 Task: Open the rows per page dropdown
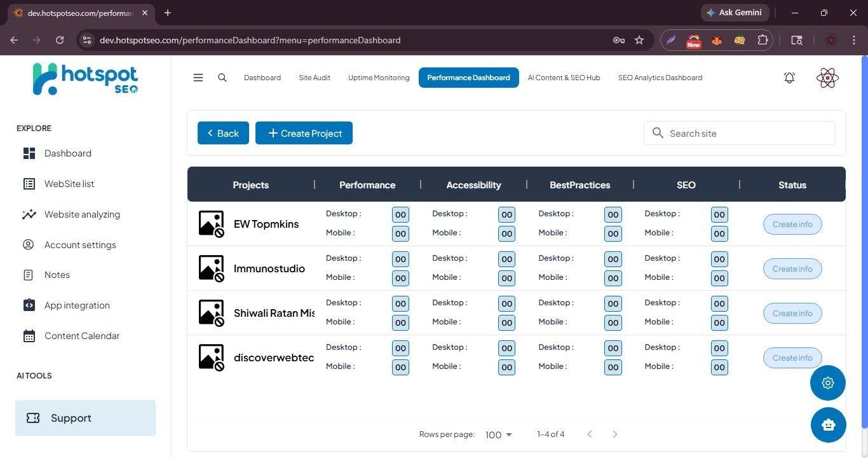tap(498, 434)
